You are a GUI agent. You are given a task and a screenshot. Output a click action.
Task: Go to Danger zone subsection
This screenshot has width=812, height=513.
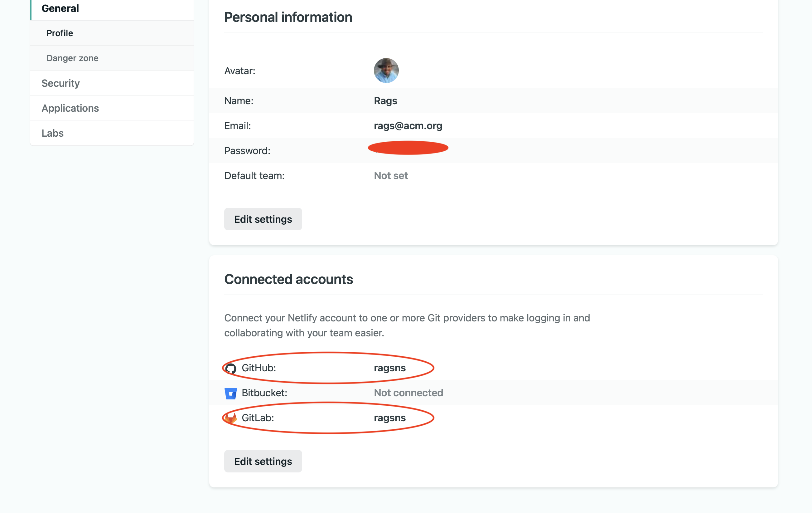tap(72, 58)
